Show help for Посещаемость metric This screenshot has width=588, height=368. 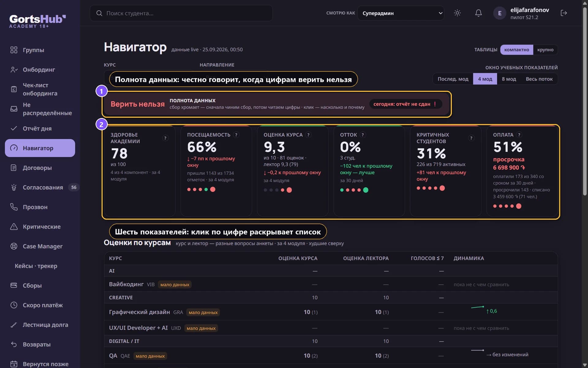click(x=236, y=135)
